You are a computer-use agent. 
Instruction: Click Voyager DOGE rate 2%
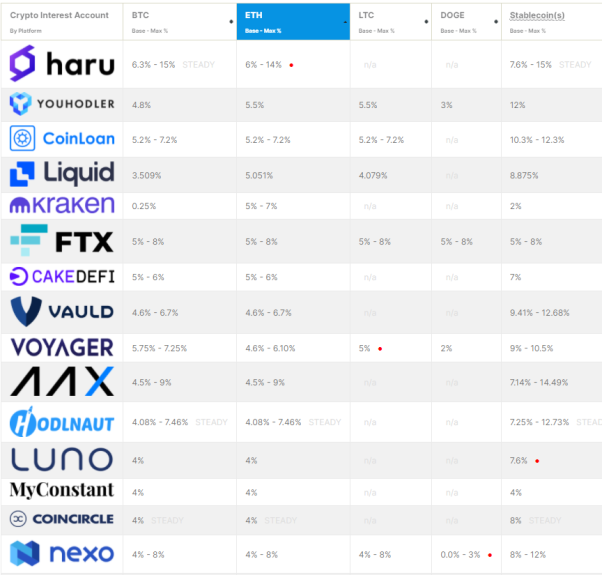tap(446, 348)
